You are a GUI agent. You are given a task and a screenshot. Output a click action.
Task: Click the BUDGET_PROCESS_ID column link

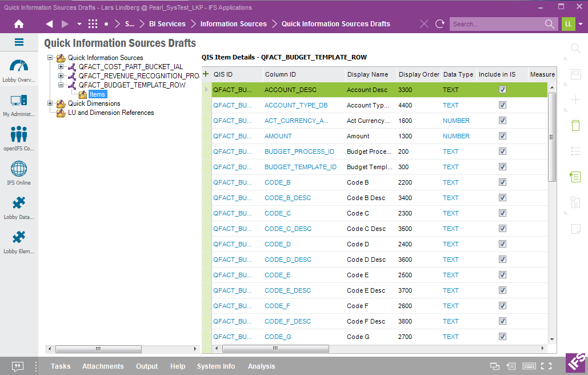[299, 151]
